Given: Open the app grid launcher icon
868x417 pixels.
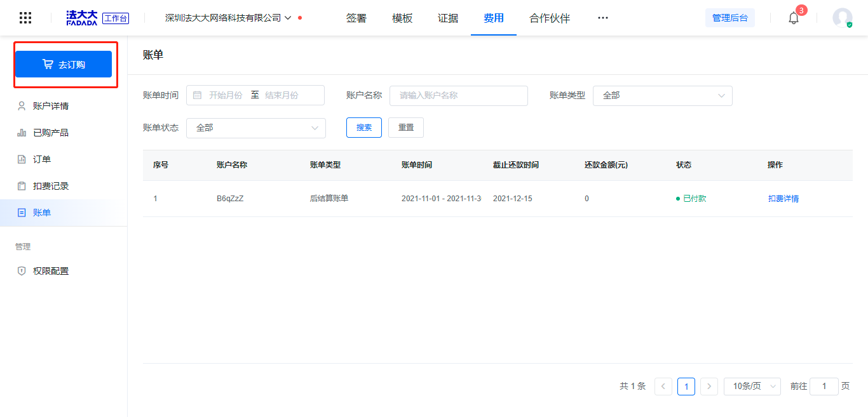Looking at the screenshot, I should [25, 18].
